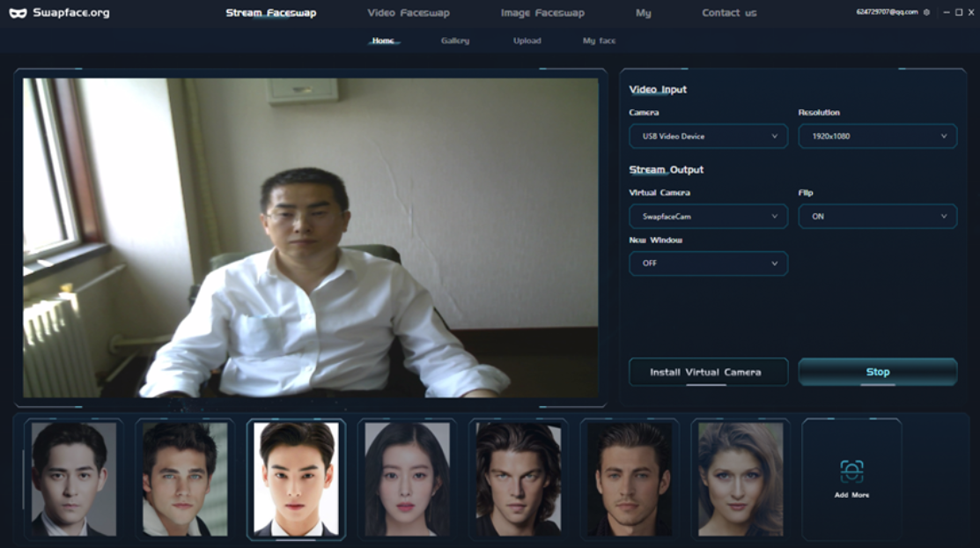This screenshot has height=548, width=980.
Task: Click the Stream Output heading
Action: click(667, 169)
